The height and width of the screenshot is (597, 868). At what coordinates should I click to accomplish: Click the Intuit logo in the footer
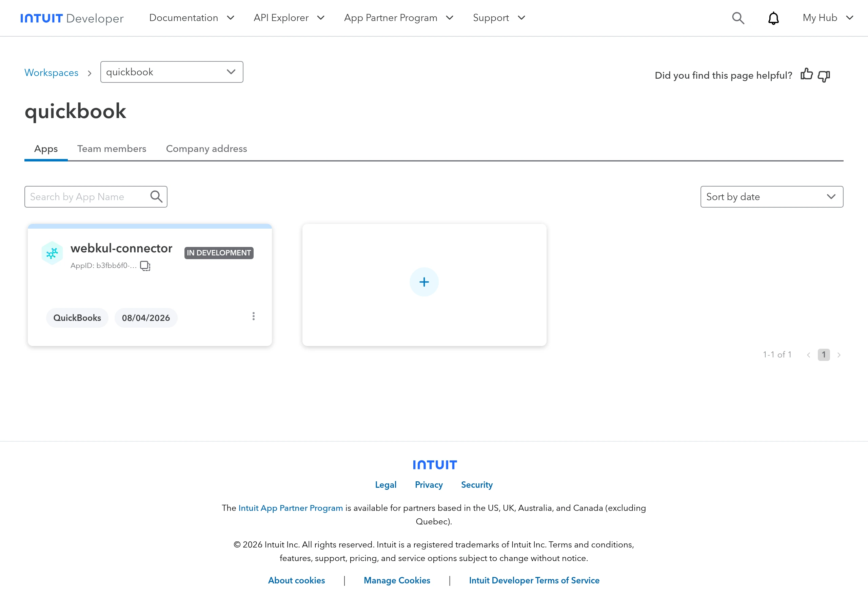click(435, 465)
